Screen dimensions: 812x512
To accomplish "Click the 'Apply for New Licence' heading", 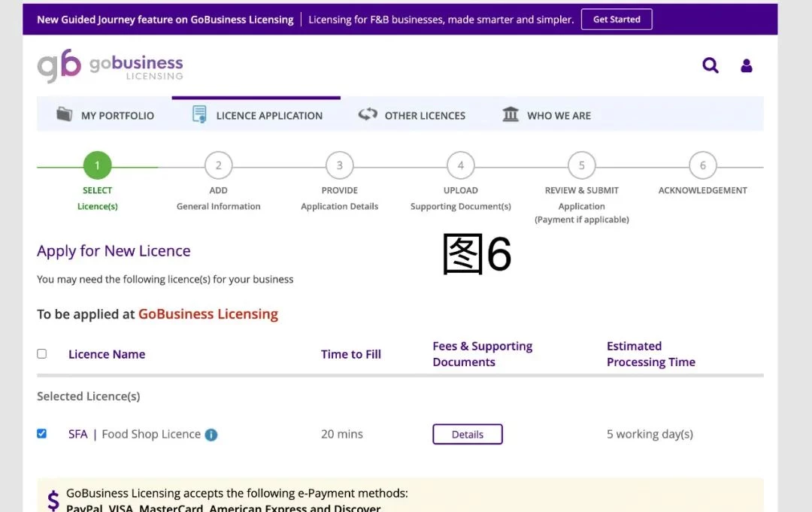I will tap(114, 251).
